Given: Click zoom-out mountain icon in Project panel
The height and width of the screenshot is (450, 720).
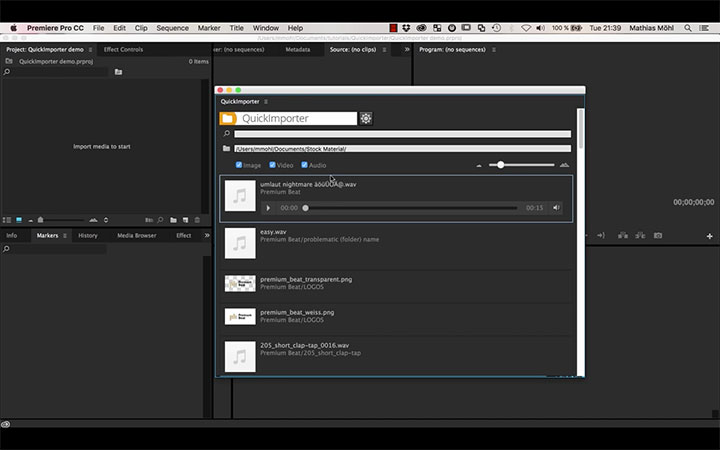Looking at the screenshot, I should (31, 220).
